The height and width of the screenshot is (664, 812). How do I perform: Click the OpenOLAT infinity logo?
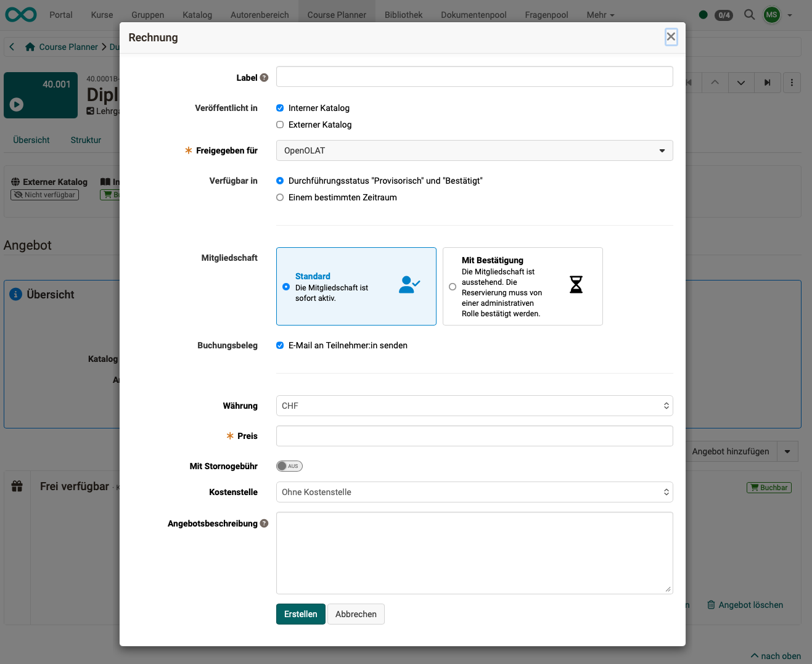point(20,14)
